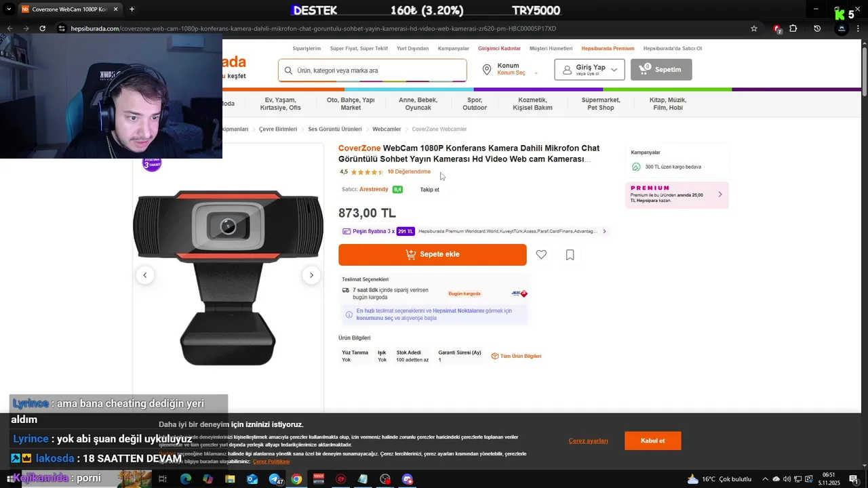Viewport: 868px width, 488px height.
Task: Open Çerez ayarları cookie settings
Action: (x=588, y=441)
